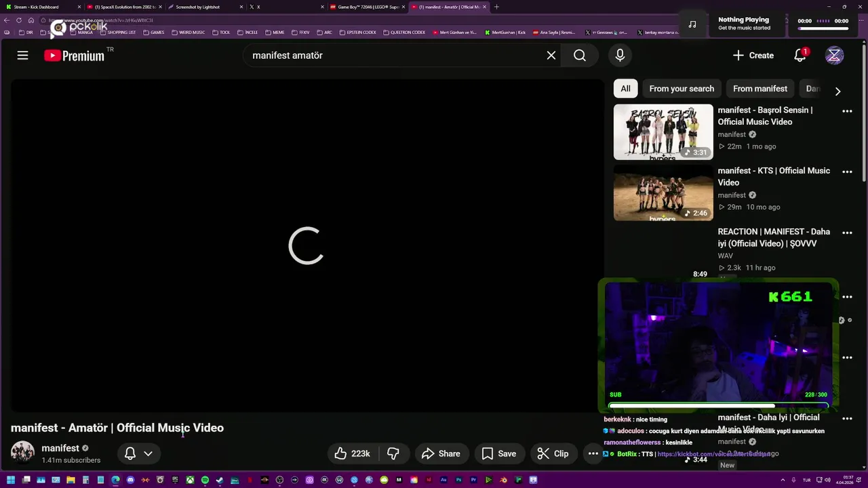
Task: Open Windows Start menu on taskbar
Action: tap(11, 480)
